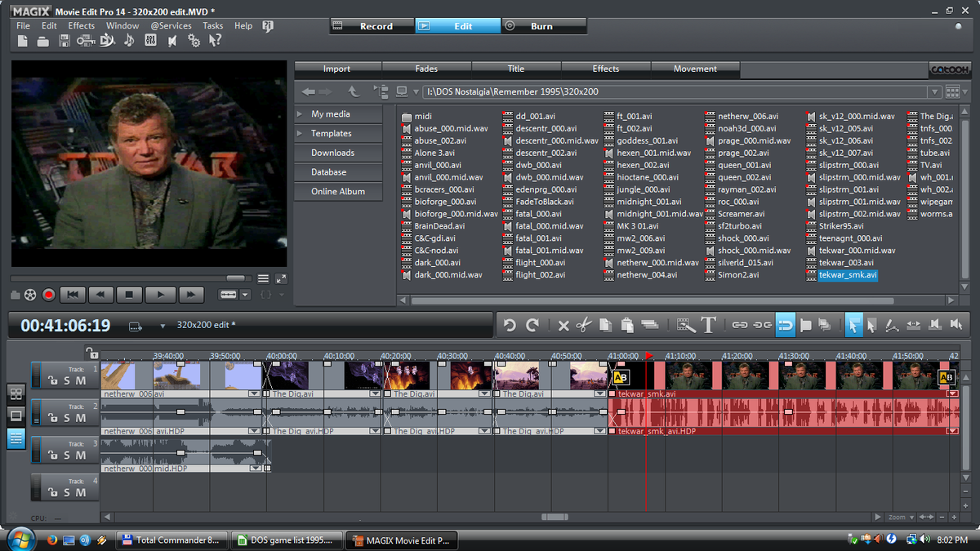This screenshot has height=551, width=980.
Task: Click the Copy objects icon
Action: [605, 325]
